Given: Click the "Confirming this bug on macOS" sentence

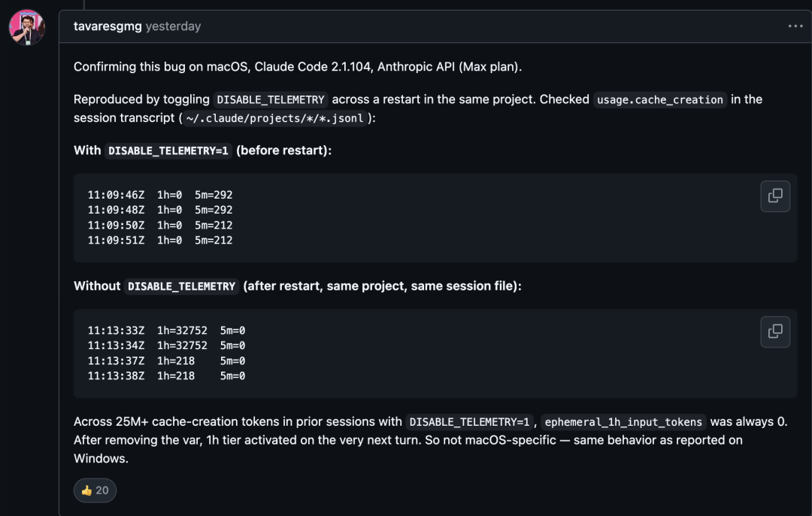Looking at the screenshot, I should [x=297, y=67].
